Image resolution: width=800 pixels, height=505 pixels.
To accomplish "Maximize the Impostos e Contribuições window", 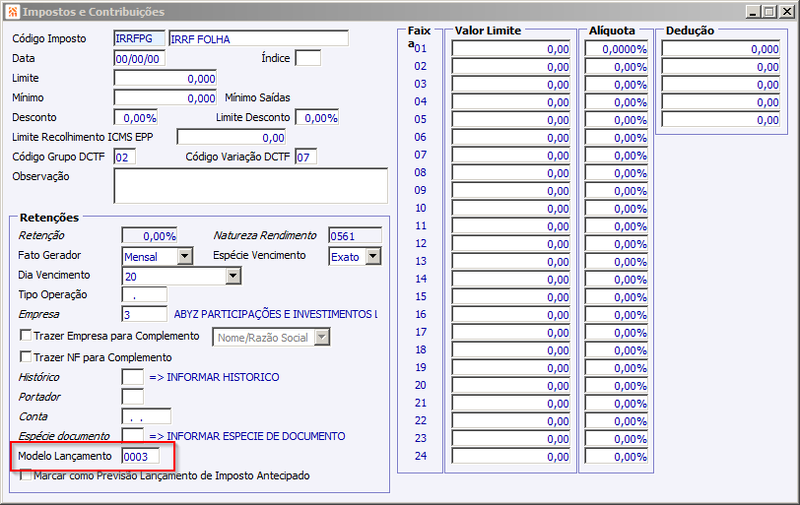I will 769,11.
